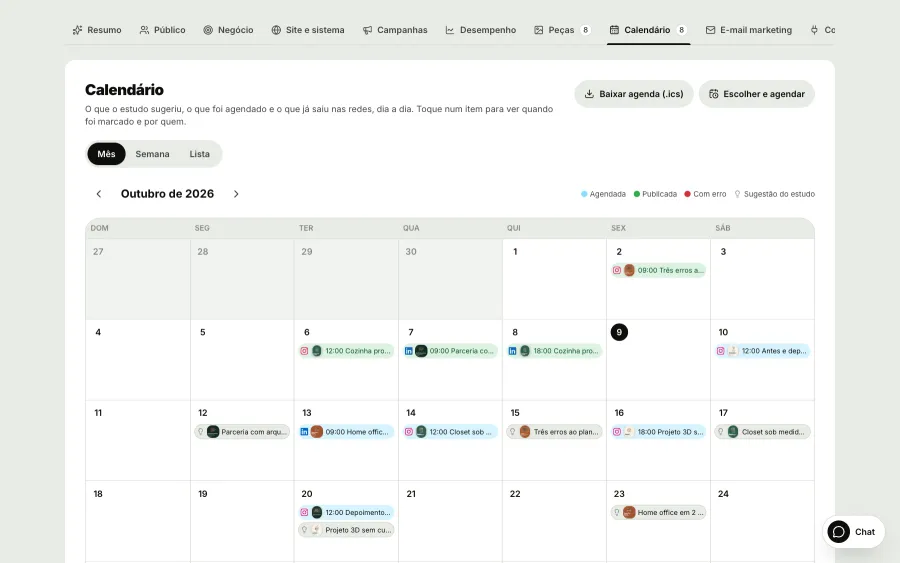
Task: Click Baixar agenda (.ics) button
Action: (634, 94)
